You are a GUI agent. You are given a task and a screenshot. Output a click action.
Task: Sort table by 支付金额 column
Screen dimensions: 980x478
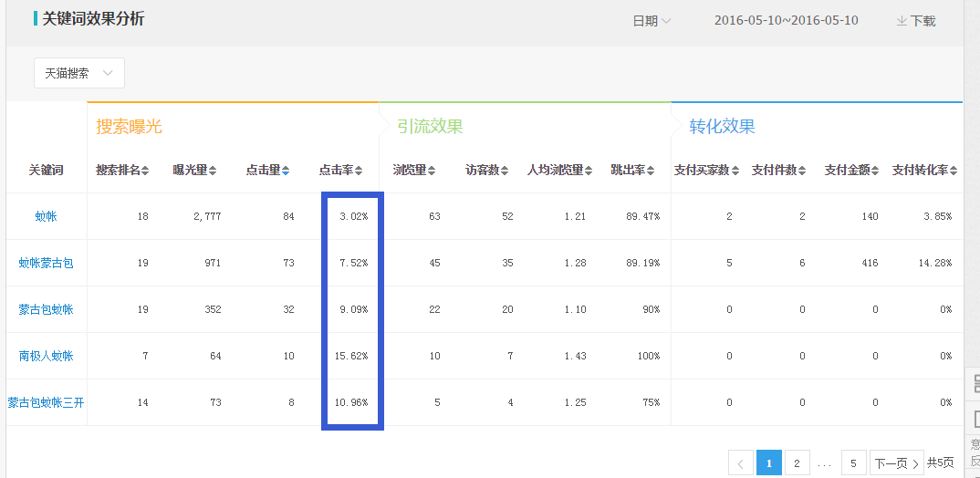coord(853,170)
